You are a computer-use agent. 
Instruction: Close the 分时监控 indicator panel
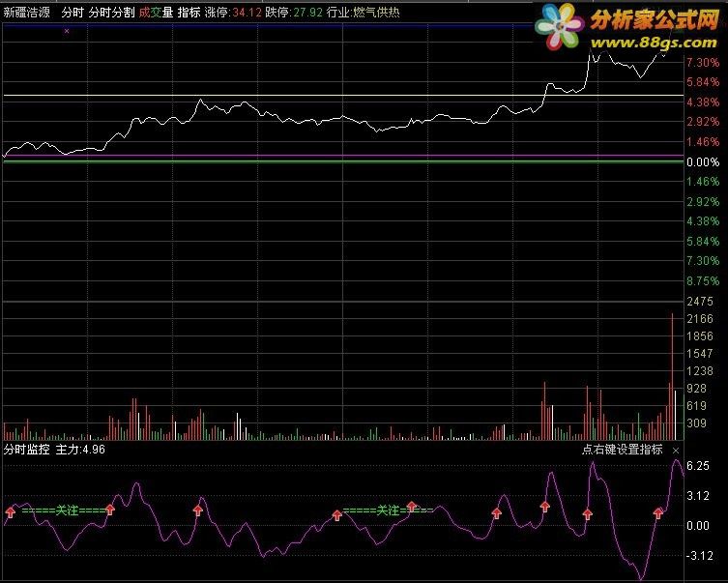point(676,451)
